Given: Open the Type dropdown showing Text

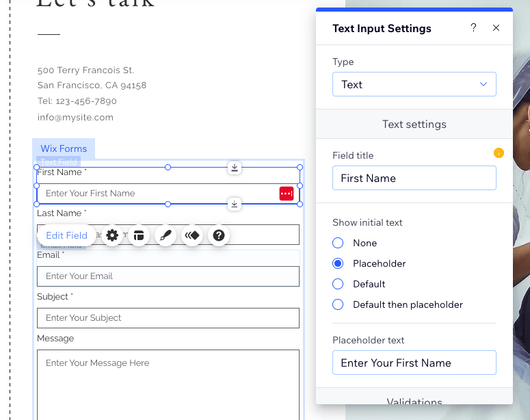Looking at the screenshot, I should (414, 84).
